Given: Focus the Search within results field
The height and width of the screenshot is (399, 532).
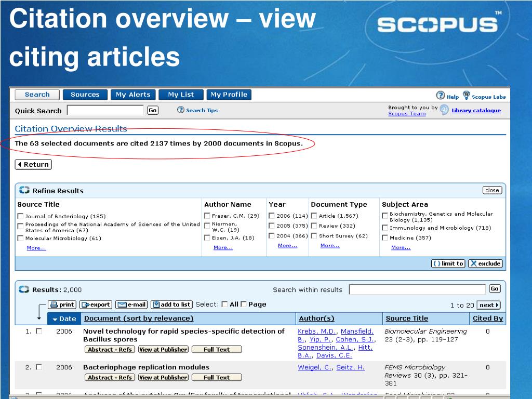Looking at the screenshot, I should pyautogui.click(x=417, y=289).
